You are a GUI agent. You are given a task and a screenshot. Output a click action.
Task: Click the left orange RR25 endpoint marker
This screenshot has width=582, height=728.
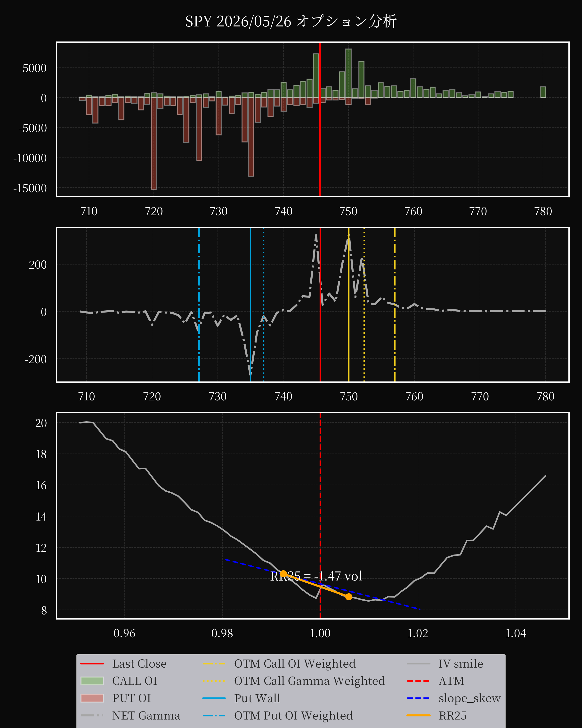click(283, 574)
